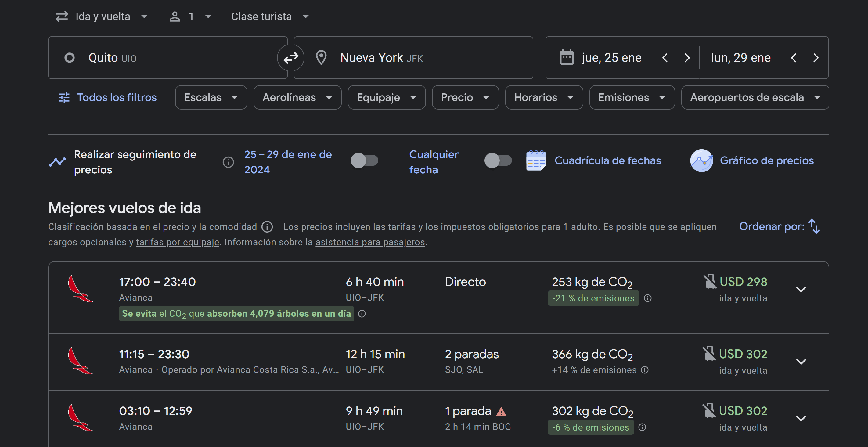868x447 pixels.
Task: Open the tarifas por equipaje link
Action: coord(178,242)
